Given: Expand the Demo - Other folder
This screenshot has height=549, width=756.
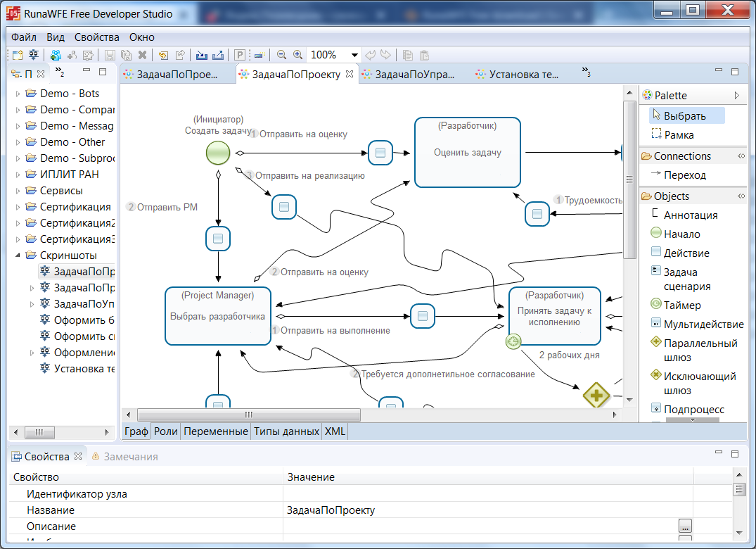Looking at the screenshot, I should pos(18,142).
